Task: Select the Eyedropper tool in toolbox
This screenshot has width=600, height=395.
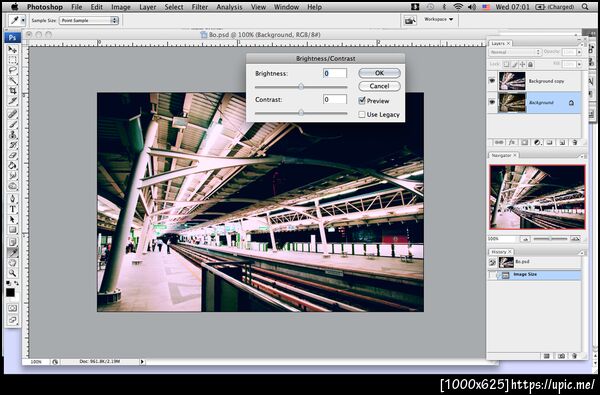Action: coord(12,253)
